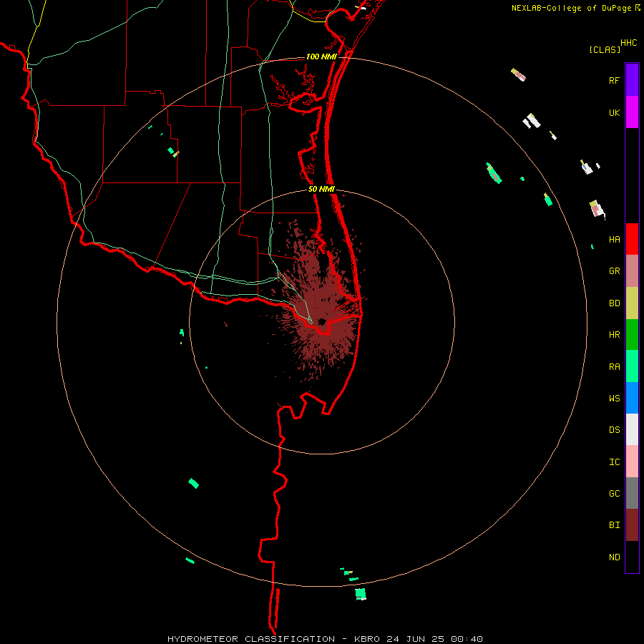The image size is (644, 644).
Task: Click the 50 NMI range ring label
Action: pos(321,189)
